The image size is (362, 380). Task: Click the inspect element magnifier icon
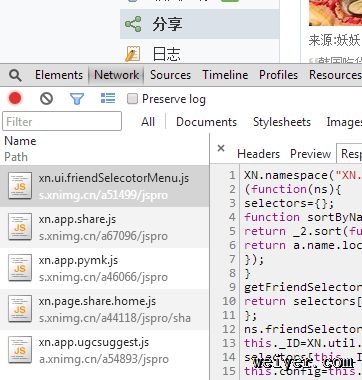tap(15, 75)
